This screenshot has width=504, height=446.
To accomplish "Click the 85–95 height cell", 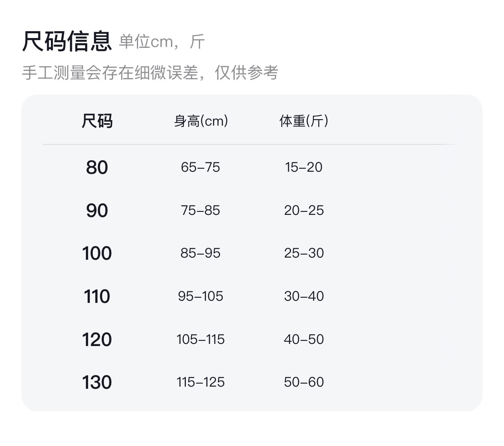I will click(x=200, y=253).
